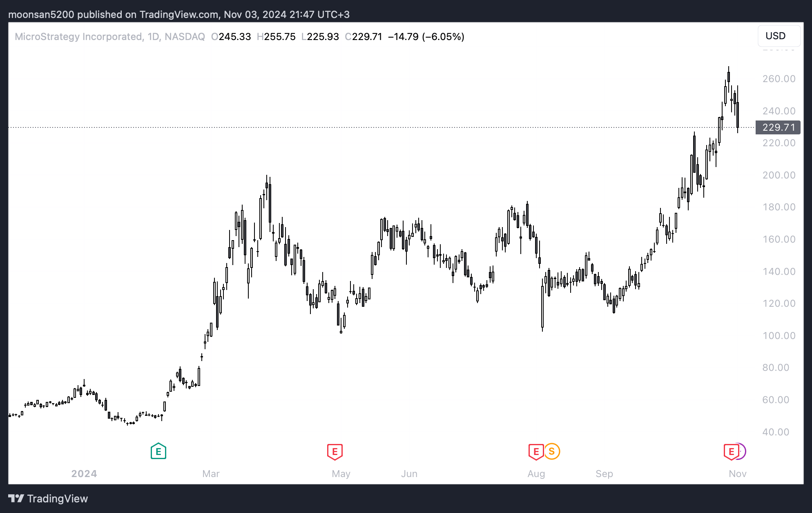This screenshot has width=812, height=513.
Task: Click the 100.00 price axis label
Action: point(779,336)
